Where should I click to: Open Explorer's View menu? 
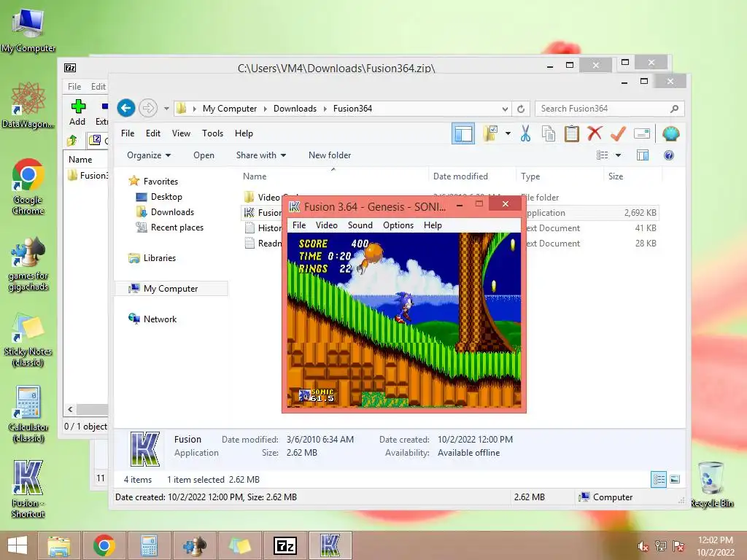(x=181, y=133)
